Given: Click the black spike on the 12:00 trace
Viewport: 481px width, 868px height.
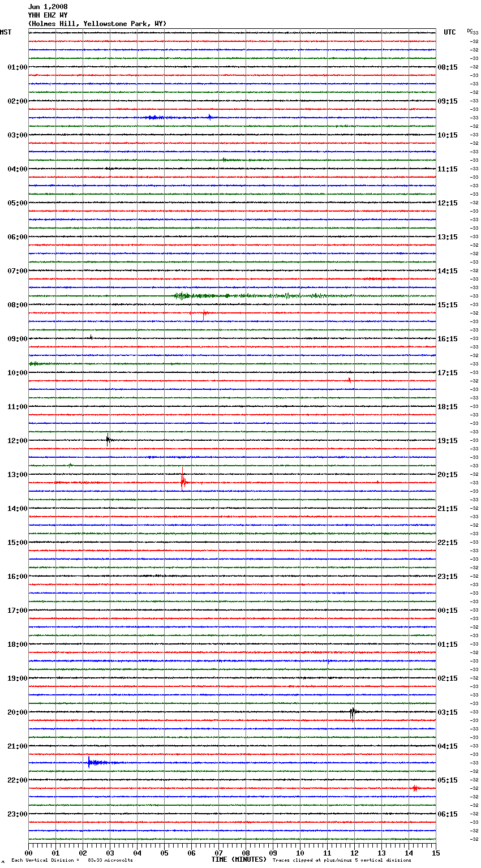Looking at the screenshot, I should click(108, 440).
